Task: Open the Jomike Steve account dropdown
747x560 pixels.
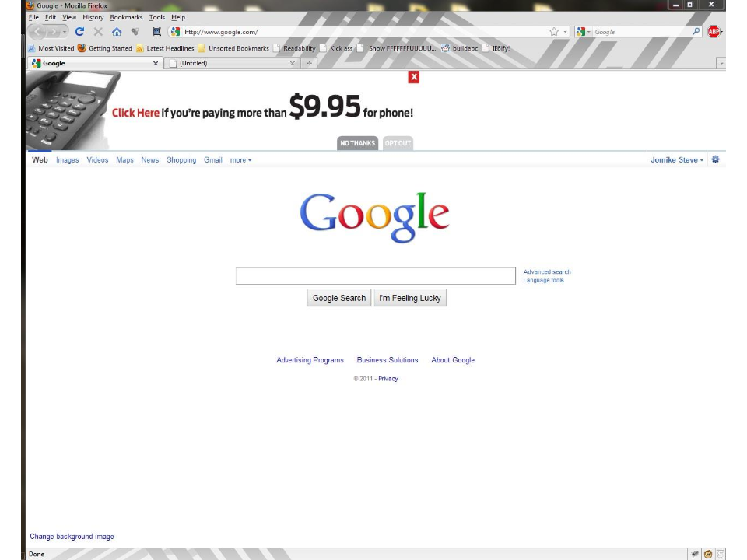Action: click(677, 160)
